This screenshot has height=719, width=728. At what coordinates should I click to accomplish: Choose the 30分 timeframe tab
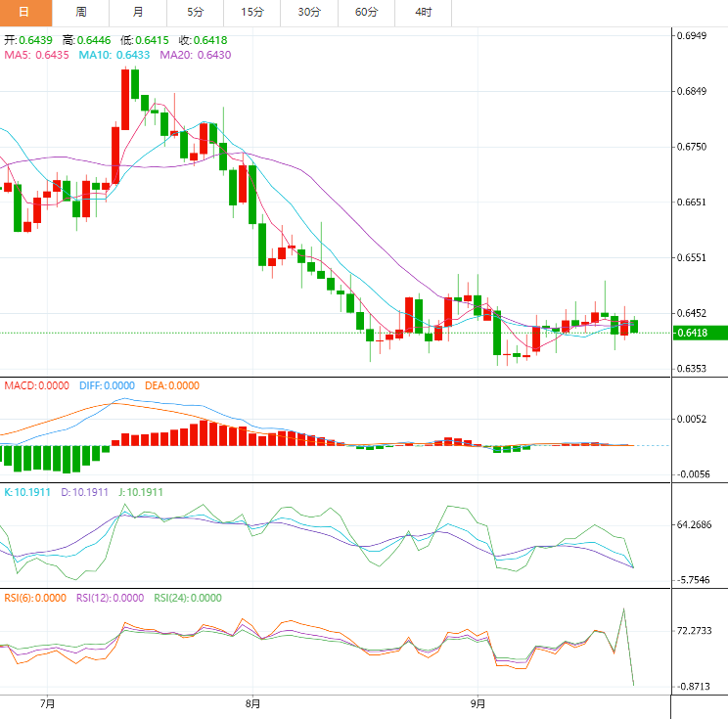[308, 12]
